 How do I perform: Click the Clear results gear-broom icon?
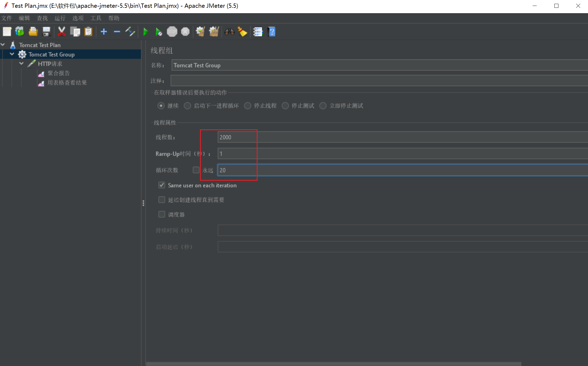[200, 32]
